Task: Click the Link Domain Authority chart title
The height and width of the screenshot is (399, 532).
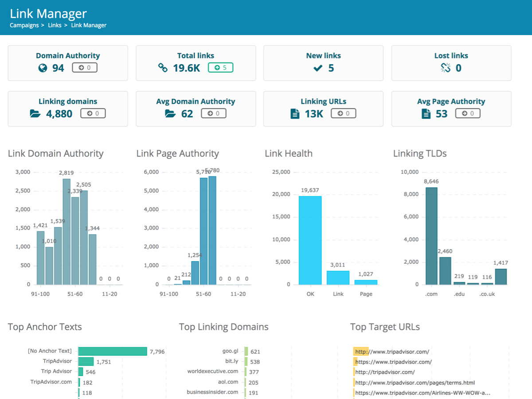Action: tap(55, 153)
